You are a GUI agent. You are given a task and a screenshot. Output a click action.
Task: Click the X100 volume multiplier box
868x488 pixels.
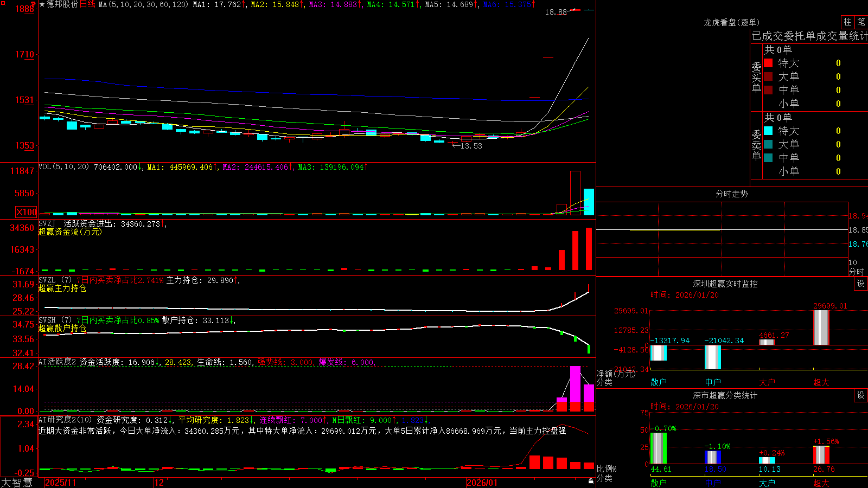[27, 212]
